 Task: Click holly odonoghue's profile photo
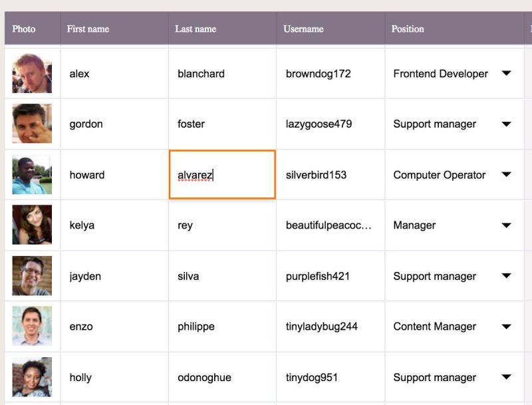(x=31, y=377)
